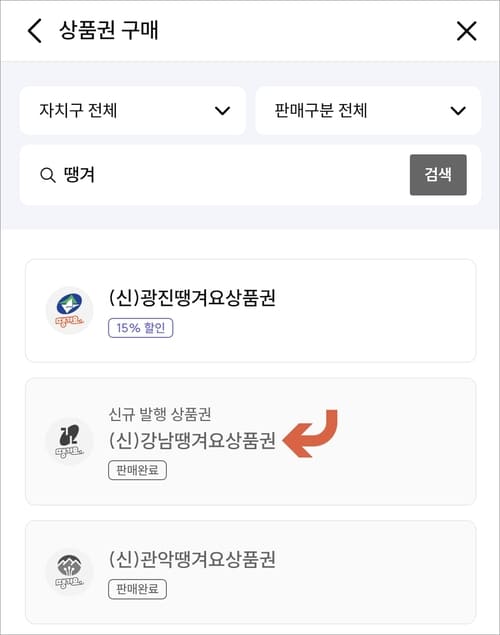The height and width of the screenshot is (635, 500).
Task: Select the 강남땡겨요 logo icon
Action: (x=70, y=441)
